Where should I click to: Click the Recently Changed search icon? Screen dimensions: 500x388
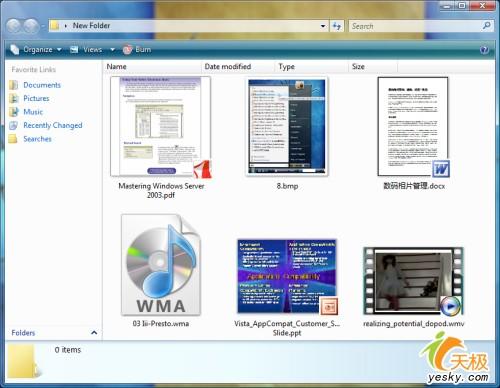click(14, 125)
